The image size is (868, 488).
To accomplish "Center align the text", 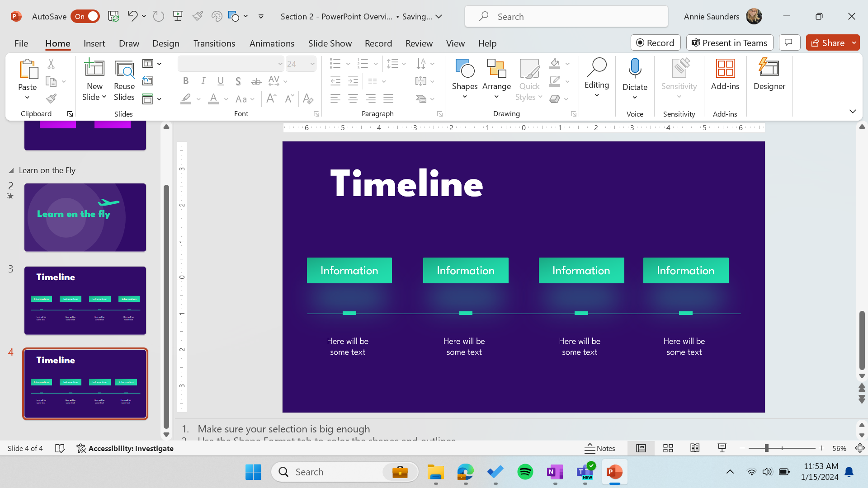I will click(353, 99).
